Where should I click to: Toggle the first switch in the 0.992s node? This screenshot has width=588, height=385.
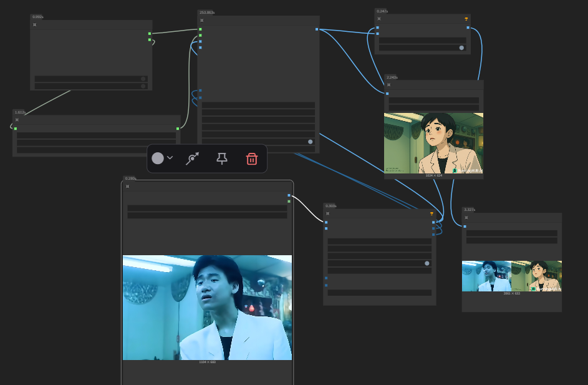click(x=143, y=79)
